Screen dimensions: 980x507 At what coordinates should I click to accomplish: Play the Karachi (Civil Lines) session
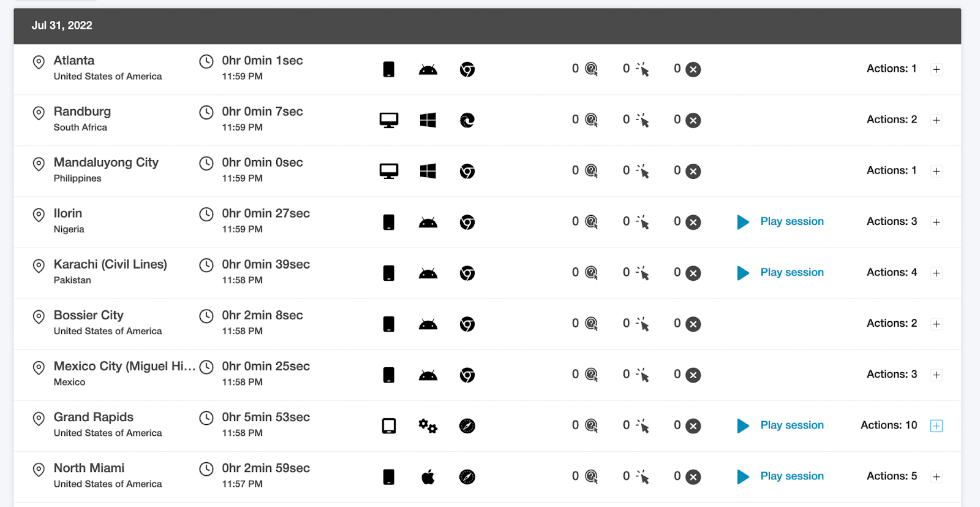tap(791, 272)
